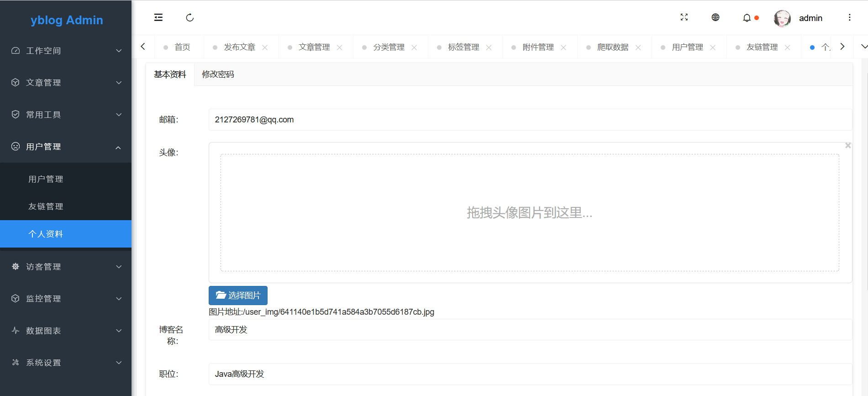Close the 发布文章 tab
Image resolution: width=868 pixels, height=396 pixels.
(265, 48)
